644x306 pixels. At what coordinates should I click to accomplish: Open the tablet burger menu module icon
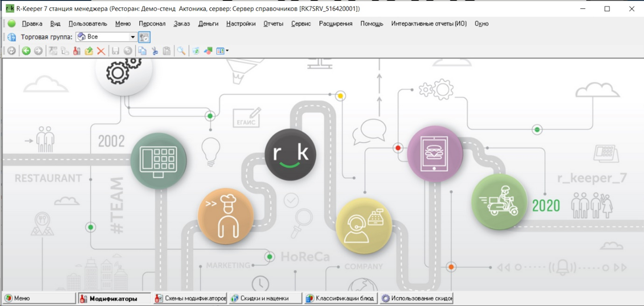[x=435, y=153]
